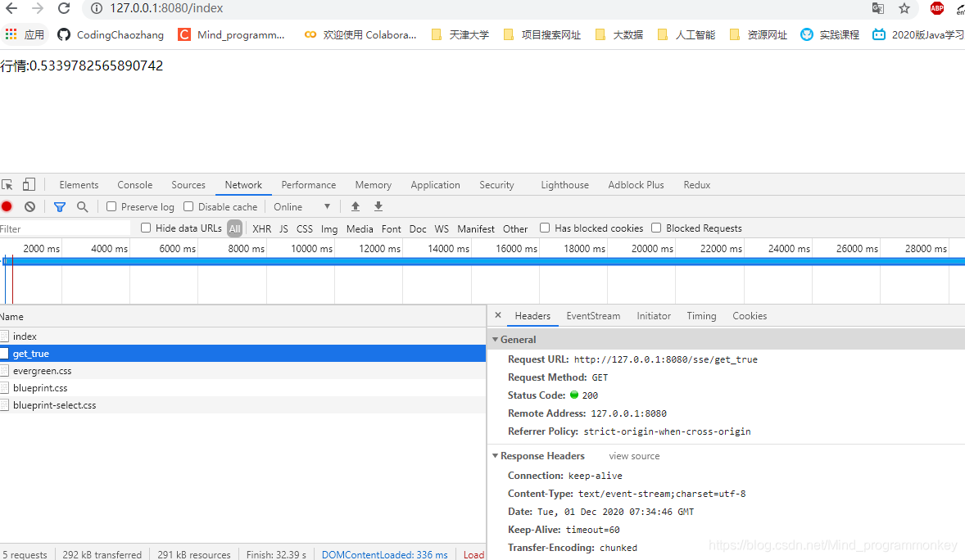The image size is (965, 560).
Task: Reload the current page
Action: coord(64,9)
